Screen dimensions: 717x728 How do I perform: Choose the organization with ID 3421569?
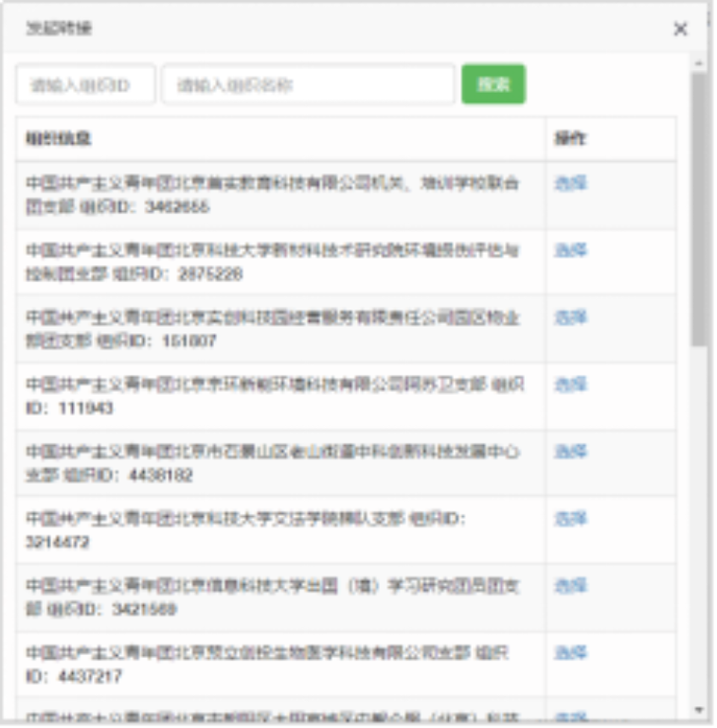570,587
